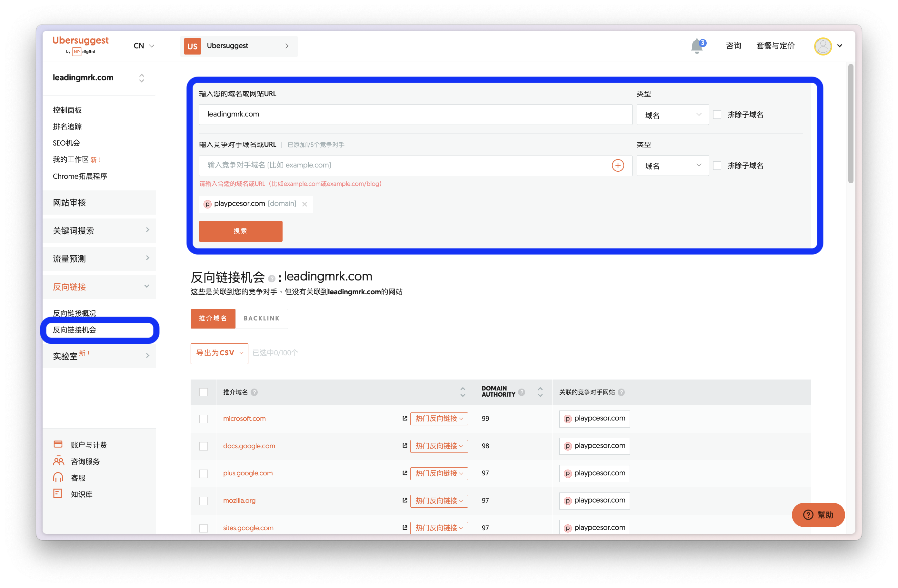Open 反向链接概况 in the sidebar
The image size is (898, 588).
[74, 313]
